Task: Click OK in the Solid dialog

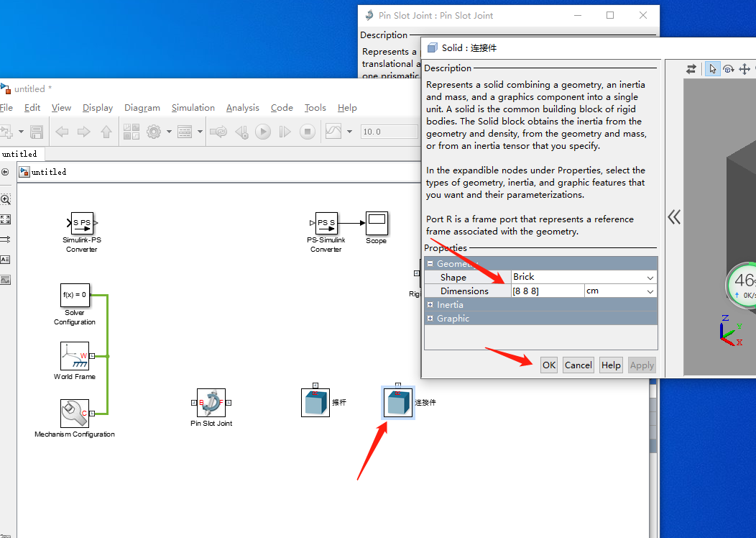Action: pyautogui.click(x=548, y=365)
